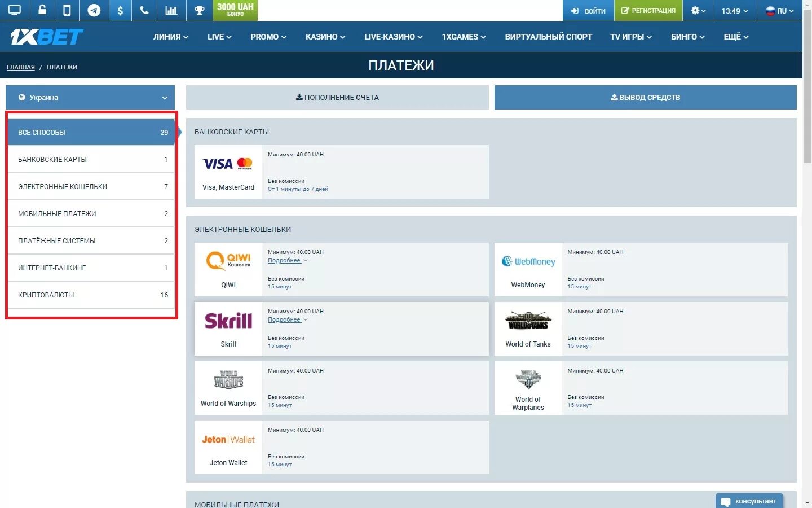The width and height of the screenshot is (812, 508).
Task: Open the 1XGAMES menu
Action: pyautogui.click(x=464, y=37)
